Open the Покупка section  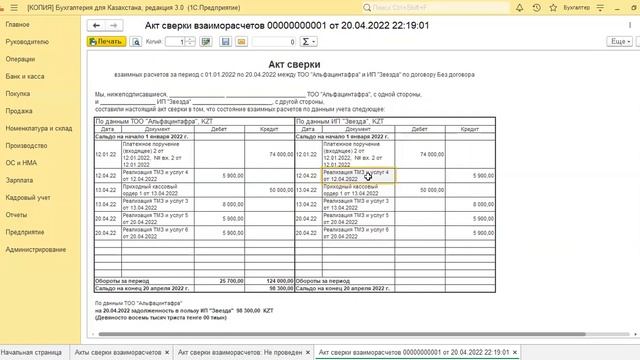click(x=18, y=93)
